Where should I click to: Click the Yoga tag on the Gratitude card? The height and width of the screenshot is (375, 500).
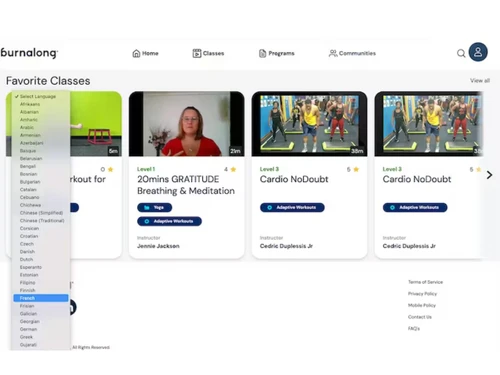155,207
